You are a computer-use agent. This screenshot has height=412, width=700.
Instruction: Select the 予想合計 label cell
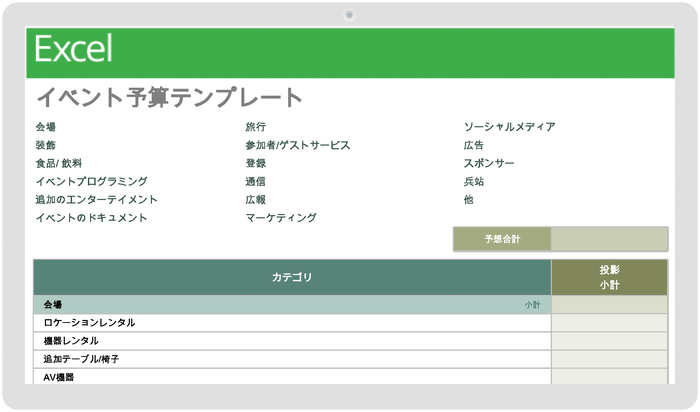click(x=502, y=239)
